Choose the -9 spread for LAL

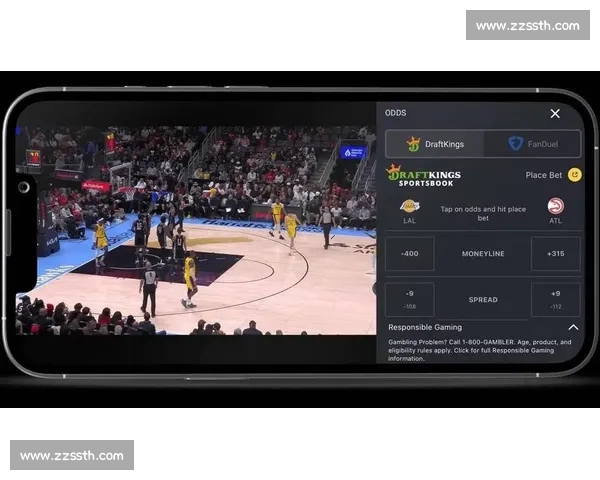(409, 299)
